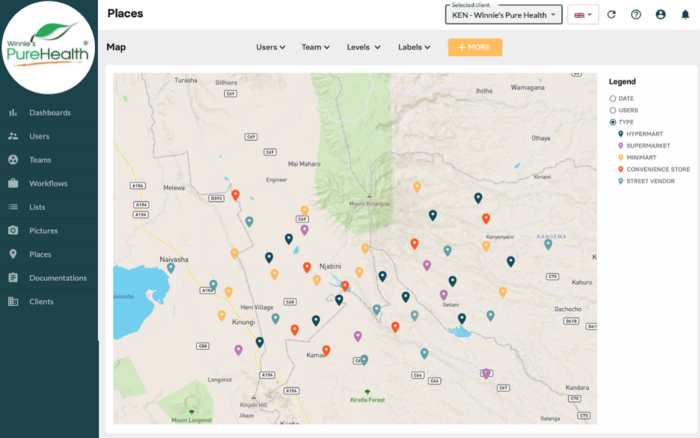Image resolution: width=700 pixels, height=438 pixels.
Task: Click the Njabini town label on map
Action: pyautogui.click(x=330, y=266)
